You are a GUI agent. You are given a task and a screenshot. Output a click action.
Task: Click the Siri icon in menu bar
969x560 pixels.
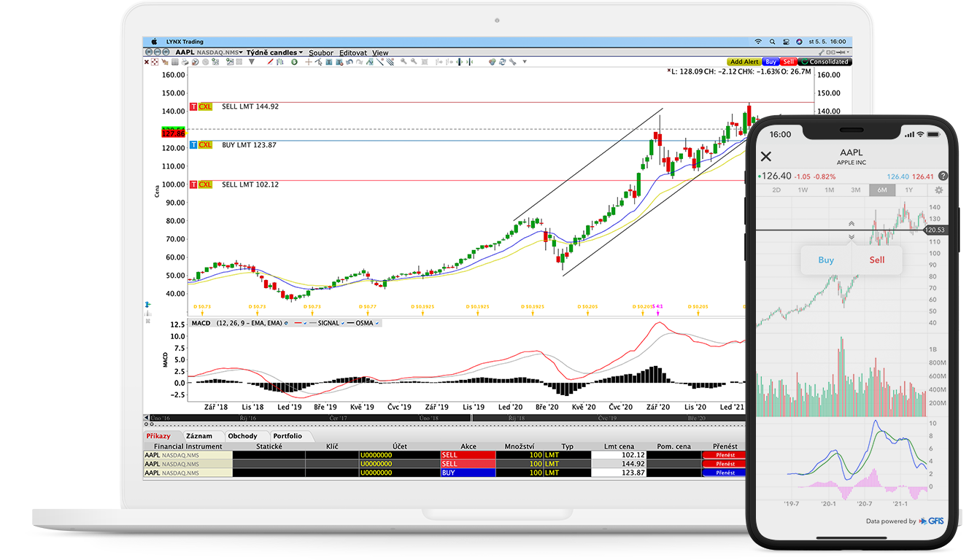[x=799, y=42]
